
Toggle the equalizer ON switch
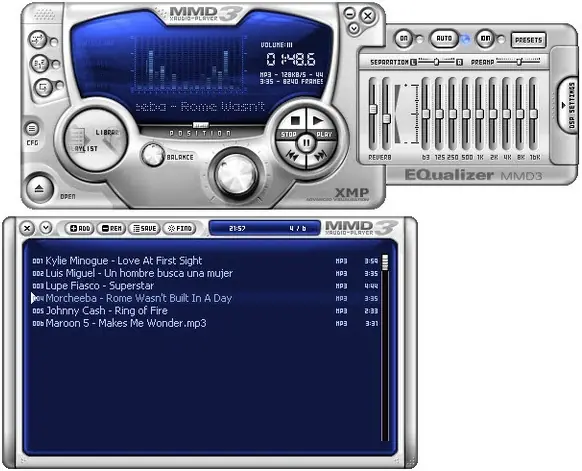[403, 38]
